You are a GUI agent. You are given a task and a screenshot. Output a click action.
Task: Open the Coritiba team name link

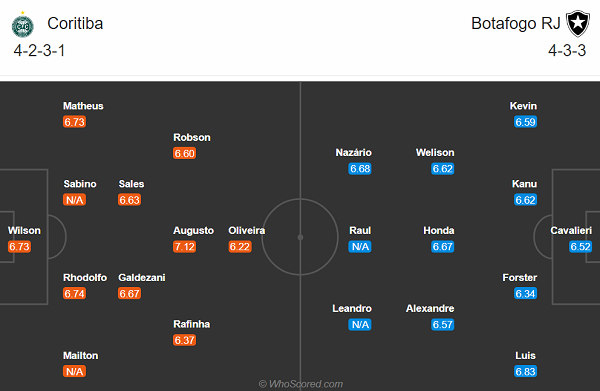[x=75, y=24]
